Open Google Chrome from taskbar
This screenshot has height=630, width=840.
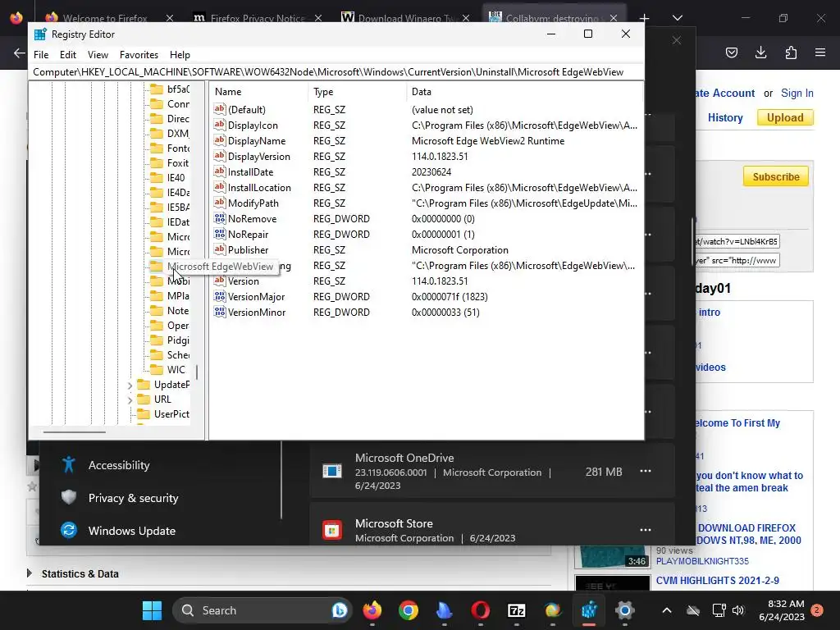[409, 610]
